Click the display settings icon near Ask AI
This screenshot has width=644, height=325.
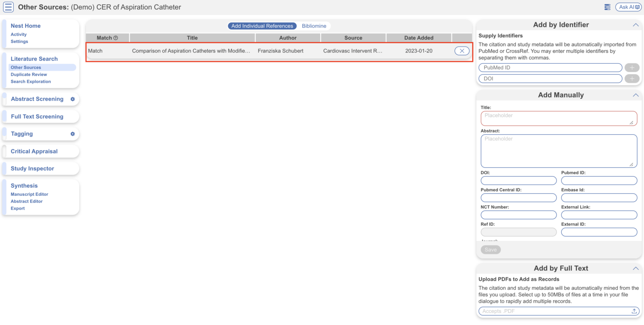607,7
